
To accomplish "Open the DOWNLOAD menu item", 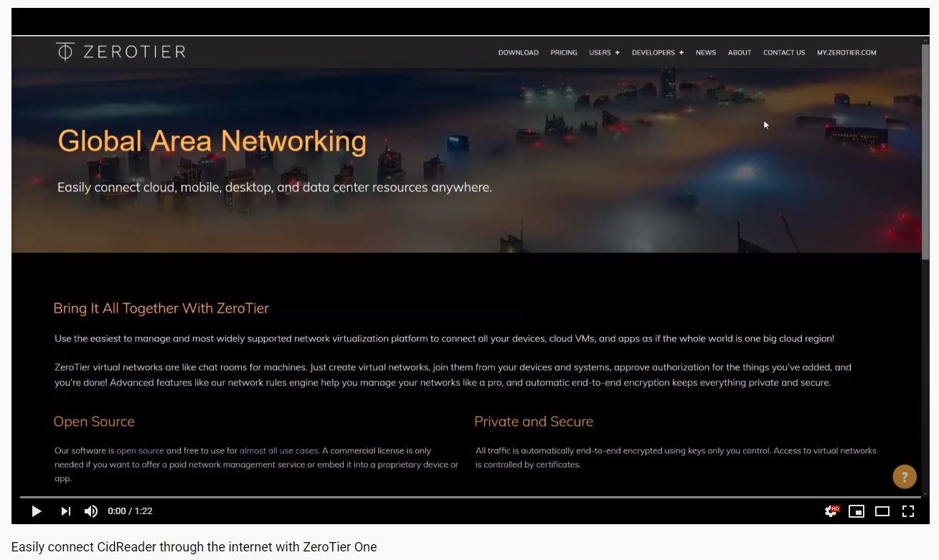I will point(518,52).
